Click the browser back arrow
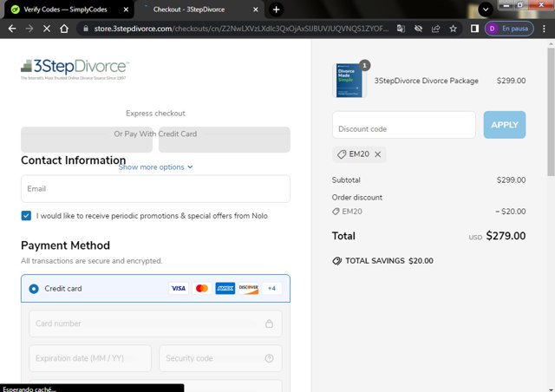Viewport: 555px width, 392px height. point(12,29)
